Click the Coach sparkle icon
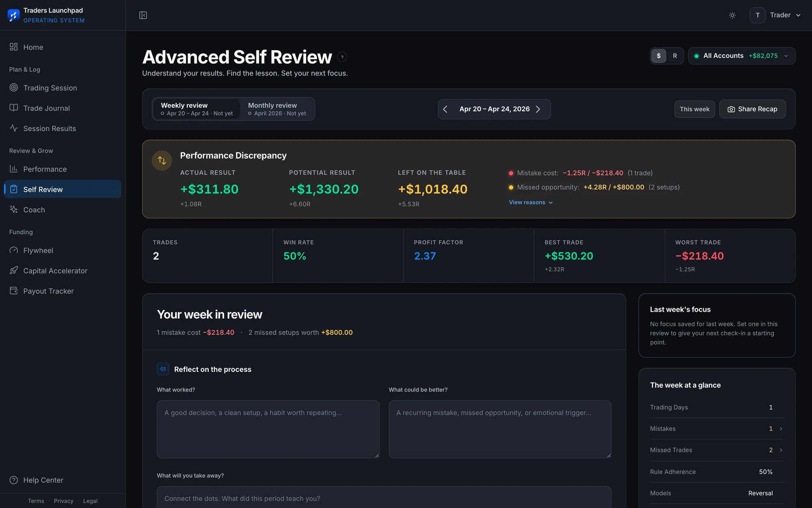 [14, 209]
